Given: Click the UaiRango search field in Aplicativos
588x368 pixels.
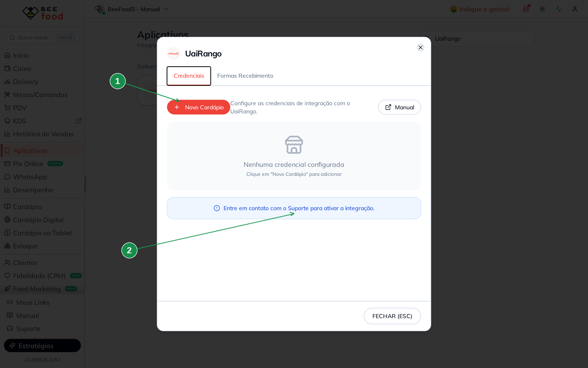Looking at the screenshot, I should 477,38.
